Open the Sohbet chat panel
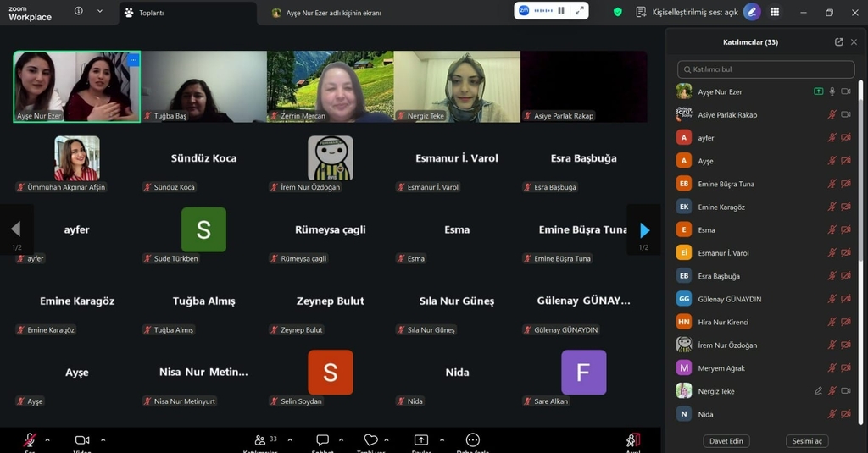Screen dimensions: 868x453 [x=322, y=440]
